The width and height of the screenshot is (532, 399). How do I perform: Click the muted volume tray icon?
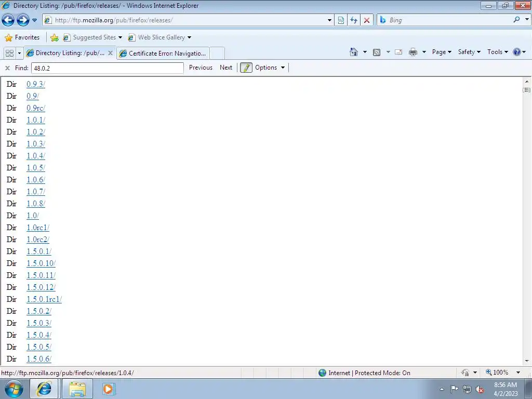[480, 390]
